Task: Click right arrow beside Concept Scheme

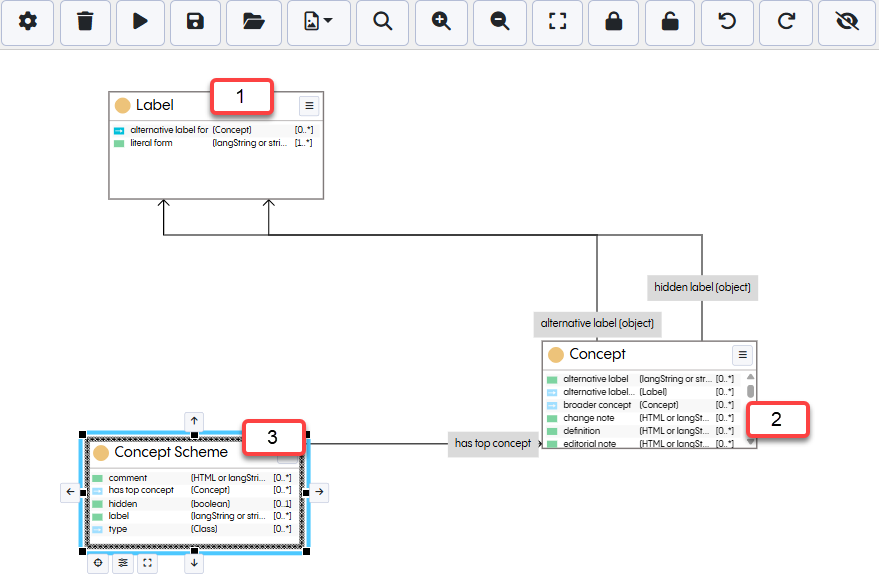Action: 319,492
